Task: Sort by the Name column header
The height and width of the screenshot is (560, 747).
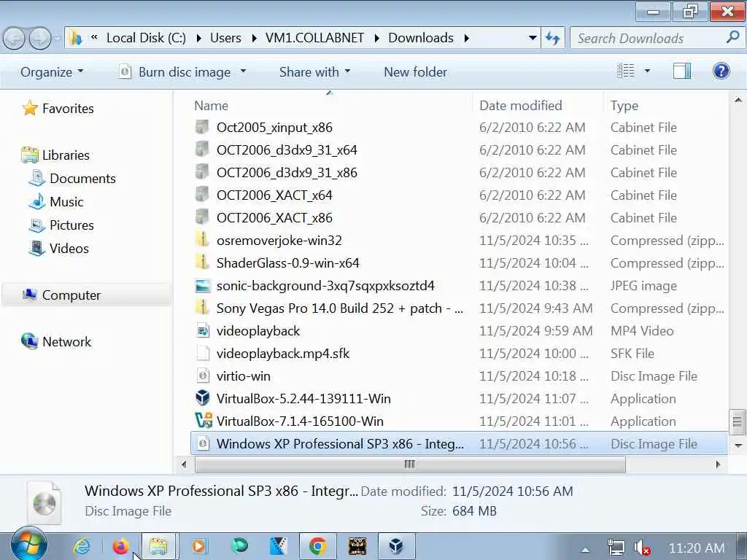Action: (211, 106)
